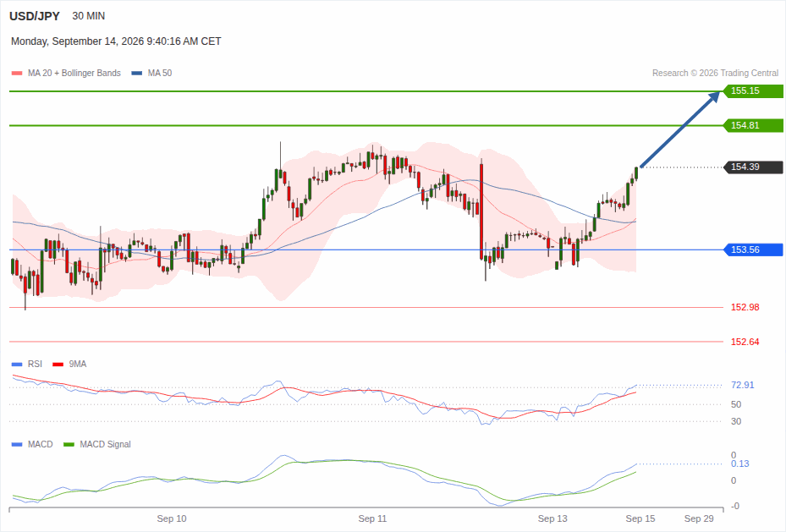The image size is (786, 532).
Task: Click the 154.39 current price label
Action: click(x=753, y=167)
